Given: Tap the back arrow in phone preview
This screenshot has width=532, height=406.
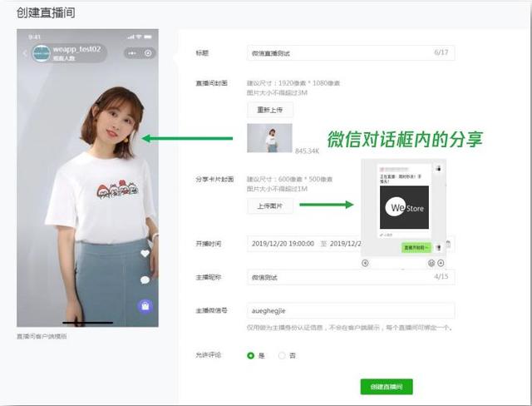Looking at the screenshot, I should [25, 53].
